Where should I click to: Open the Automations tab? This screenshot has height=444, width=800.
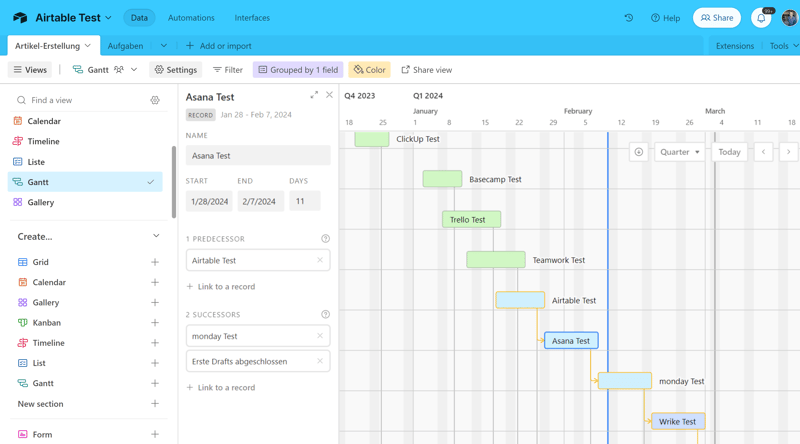pos(191,18)
